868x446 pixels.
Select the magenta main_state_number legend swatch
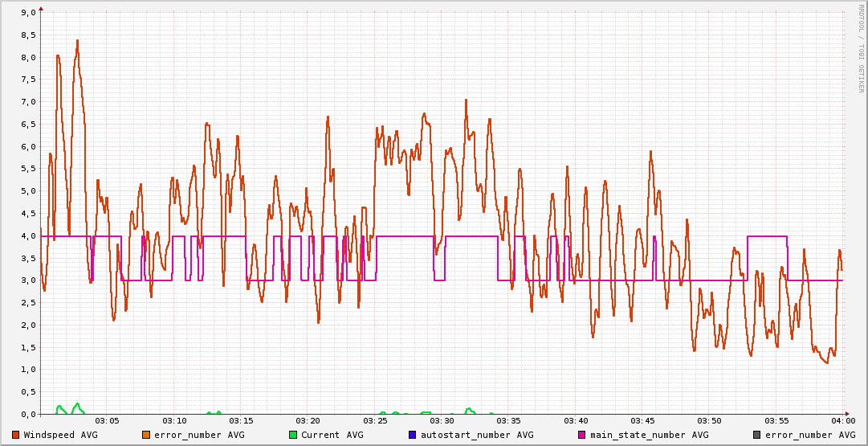(582, 435)
